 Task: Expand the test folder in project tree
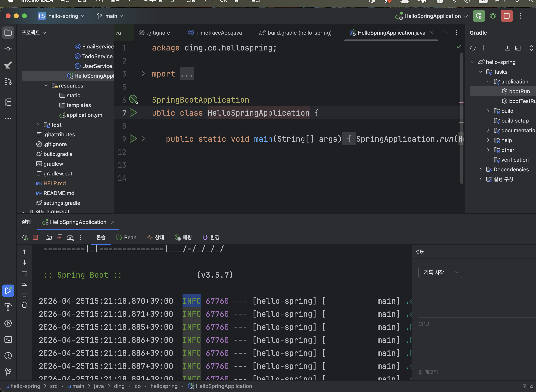(38, 125)
